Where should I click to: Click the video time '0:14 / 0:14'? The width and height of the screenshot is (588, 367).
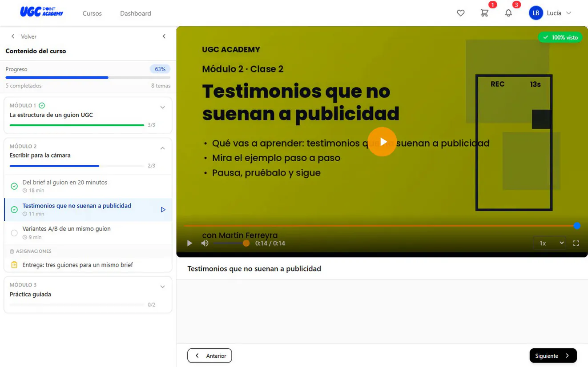270,243
